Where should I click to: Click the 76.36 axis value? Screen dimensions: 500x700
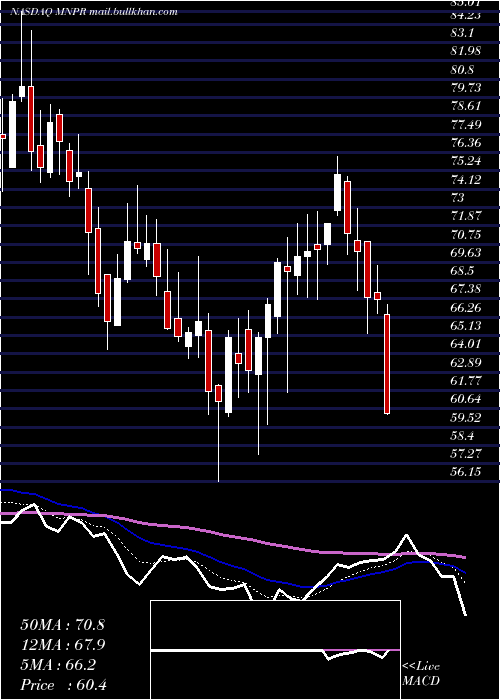coord(466,143)
